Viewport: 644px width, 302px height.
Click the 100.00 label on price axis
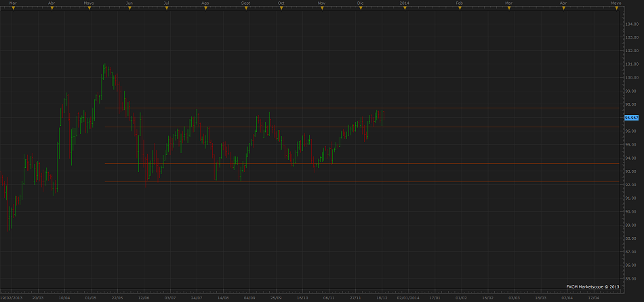click(x=631, y=77)
